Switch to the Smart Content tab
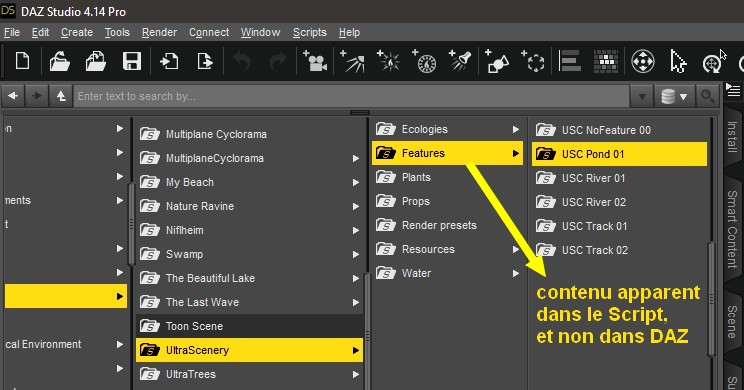 (732, 229)
